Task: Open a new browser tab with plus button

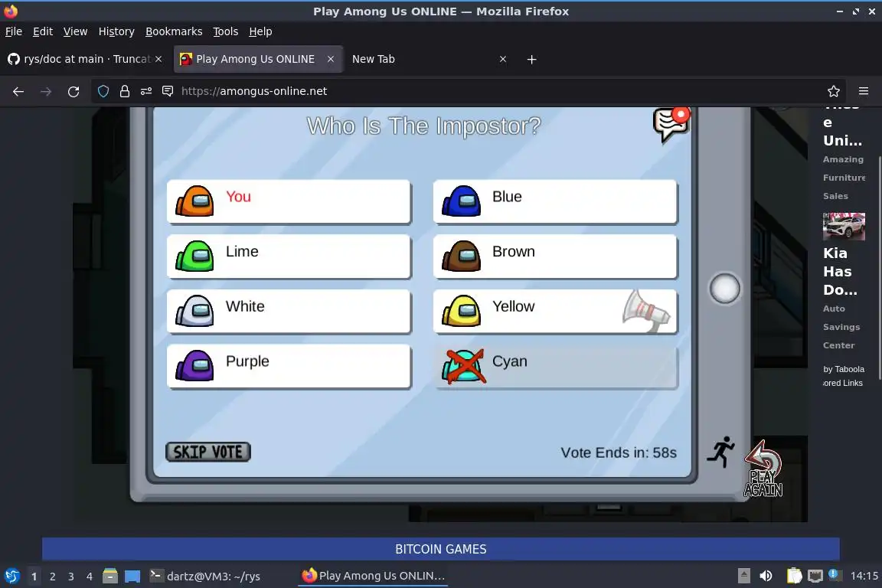Action: 531,59
